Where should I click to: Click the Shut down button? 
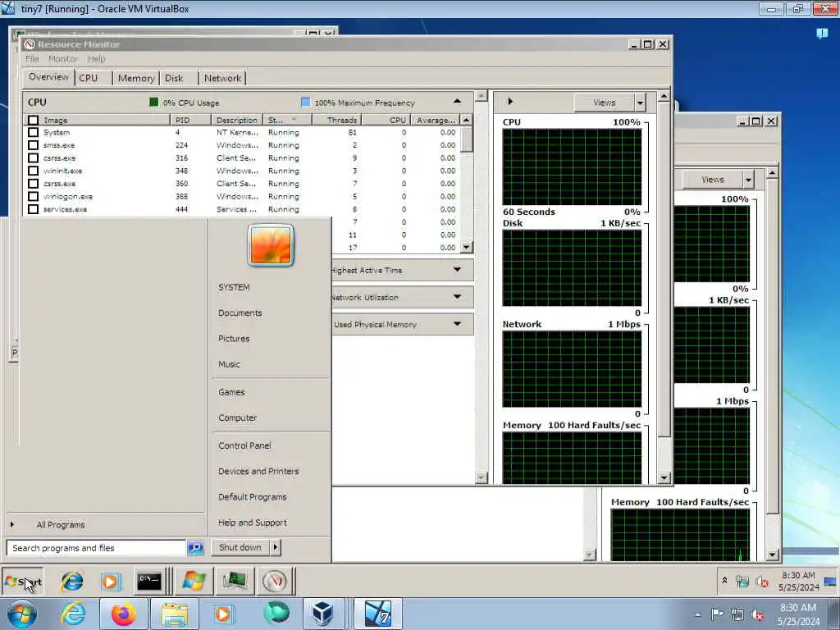(240, 547)
